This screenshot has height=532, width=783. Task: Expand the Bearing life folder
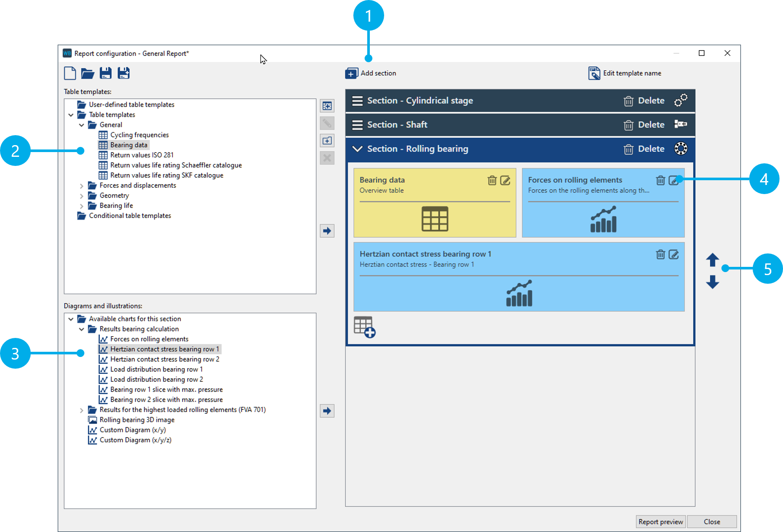[82, 206]
